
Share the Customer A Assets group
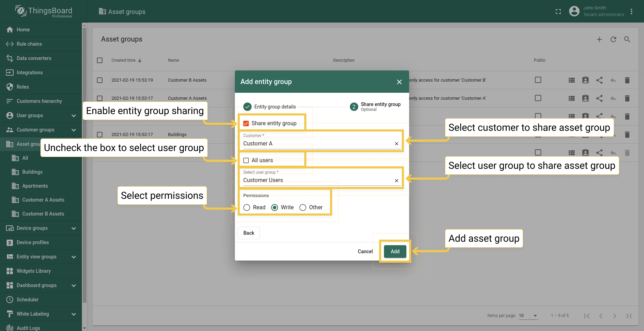[x=599, y=98]
